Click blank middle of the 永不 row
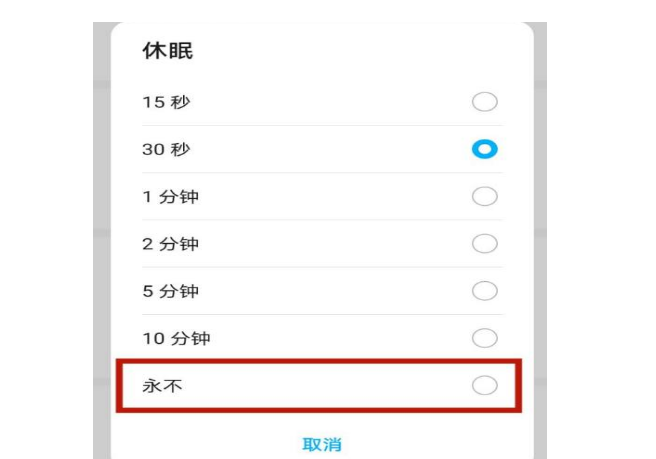Image resolution: width=656 pixels, height=459 pixels. click(320, 386)
